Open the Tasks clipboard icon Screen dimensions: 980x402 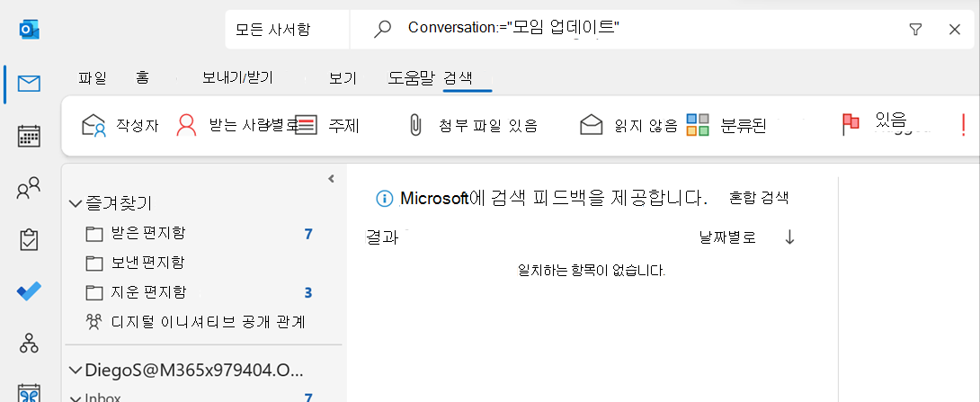[x=29, y=239]
